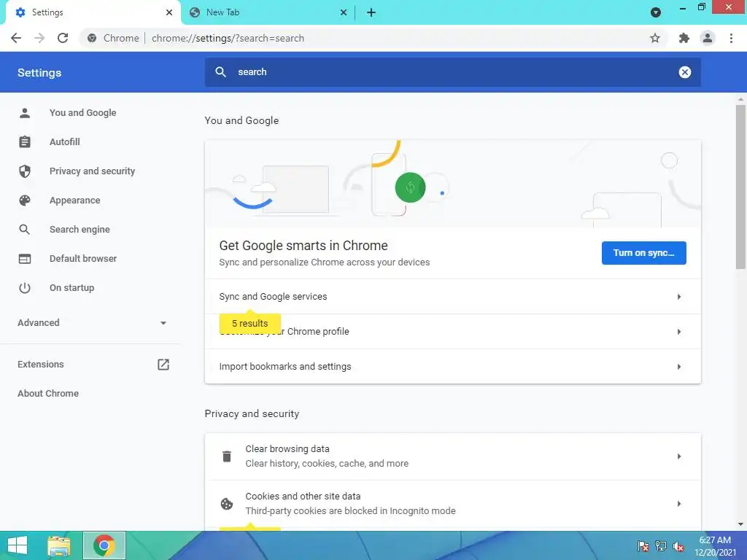Screen dimensions: 747x560
Task: Click the browser window icon beside Default browser
Action: coord(25,259)
